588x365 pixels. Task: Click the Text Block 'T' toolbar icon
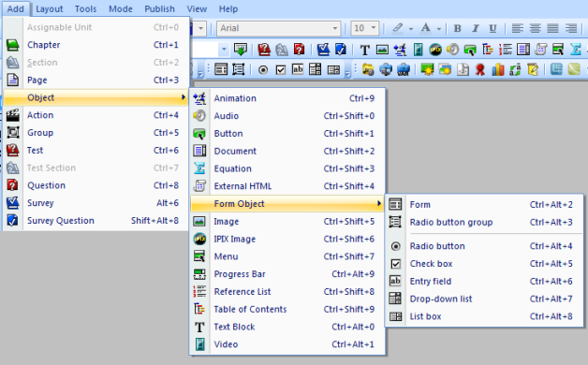pyautogui.click(x=364, y=50)
